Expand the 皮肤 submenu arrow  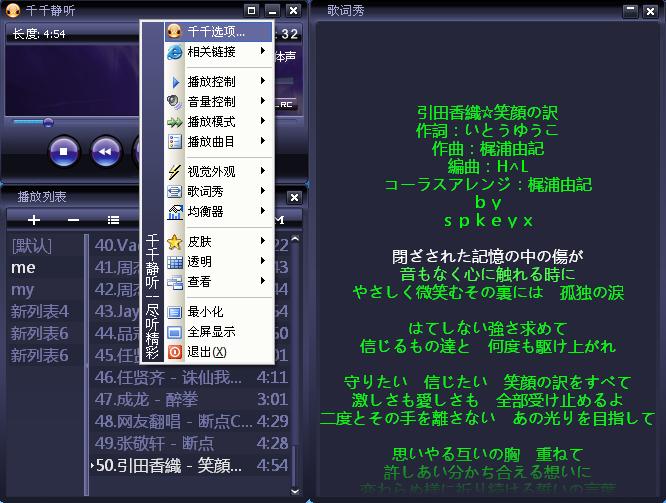coord(263,241)
